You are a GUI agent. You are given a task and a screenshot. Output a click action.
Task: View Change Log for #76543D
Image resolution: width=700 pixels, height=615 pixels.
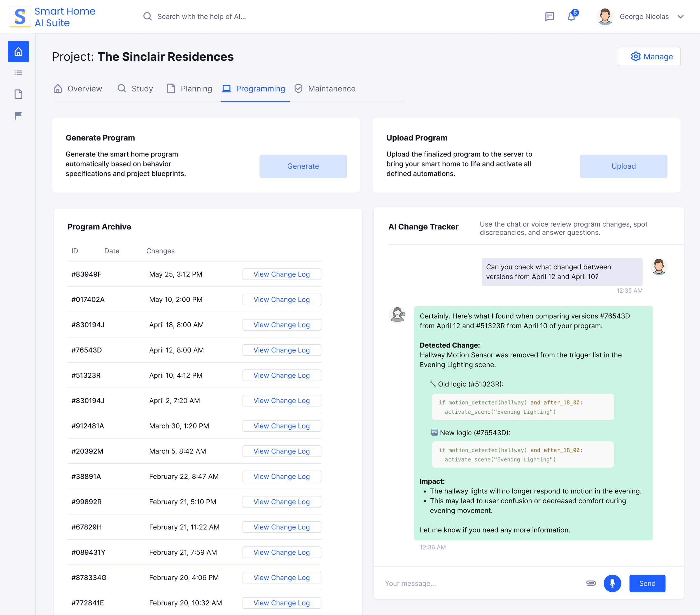click(281, 350)
